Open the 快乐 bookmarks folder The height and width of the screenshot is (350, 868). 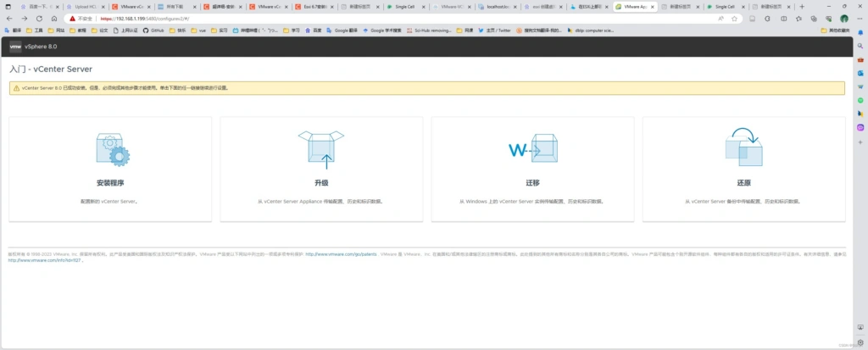pyautogui.click(x=178, y=31)
